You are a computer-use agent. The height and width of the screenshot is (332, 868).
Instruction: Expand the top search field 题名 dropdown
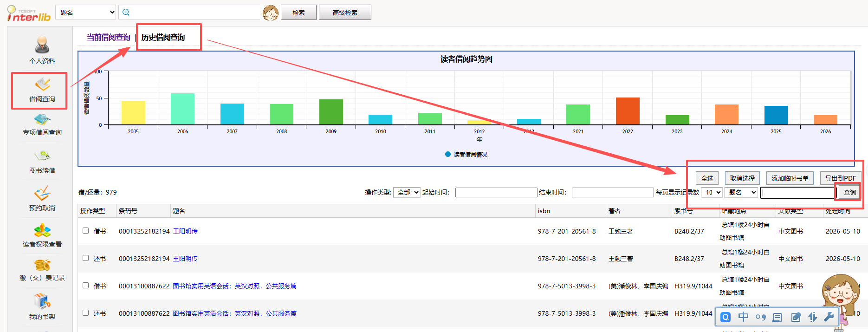(85, 13)
